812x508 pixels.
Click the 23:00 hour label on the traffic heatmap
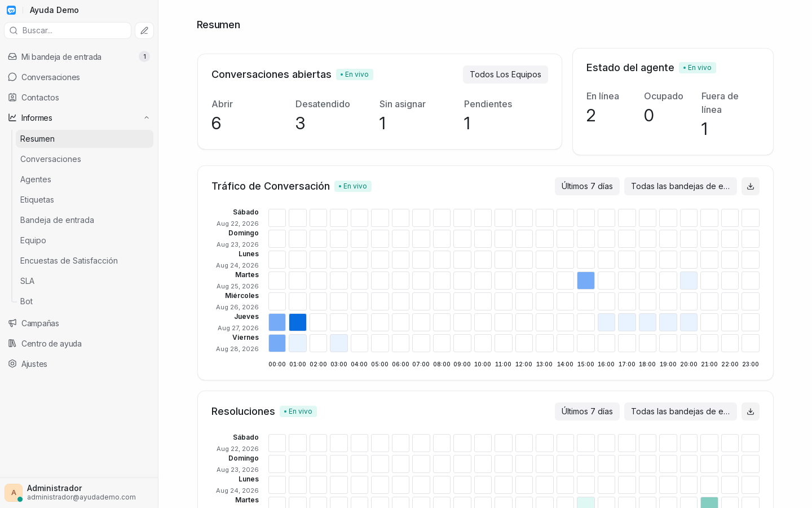(x=751, y=365)
